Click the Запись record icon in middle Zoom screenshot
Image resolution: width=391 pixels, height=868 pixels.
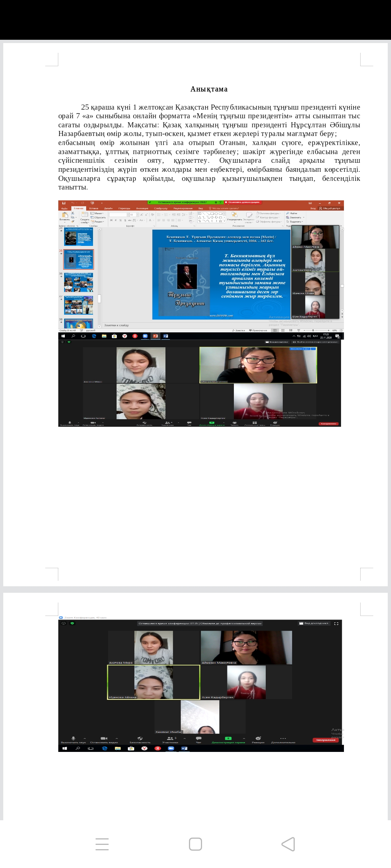[235, 423]
